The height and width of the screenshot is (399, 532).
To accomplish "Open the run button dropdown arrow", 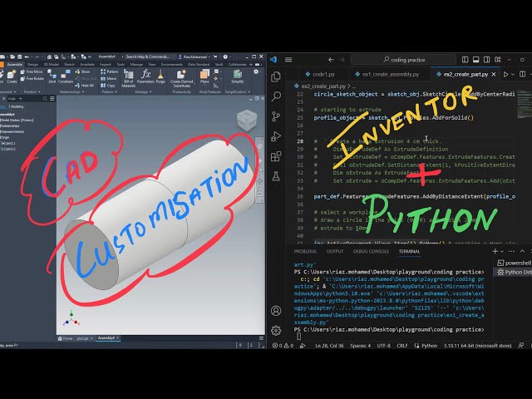I will pyautogui.click(x=513, y=74).
